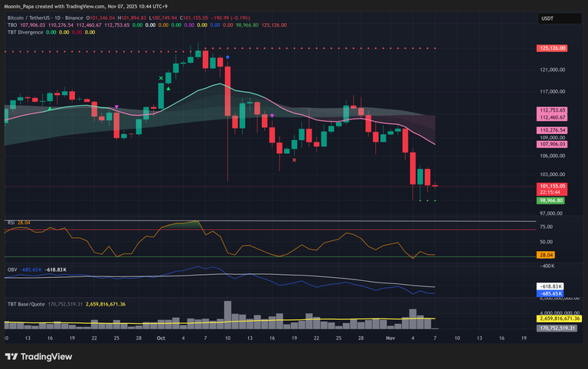
Task: Click the green X signal marker
Action: (161, 78)
